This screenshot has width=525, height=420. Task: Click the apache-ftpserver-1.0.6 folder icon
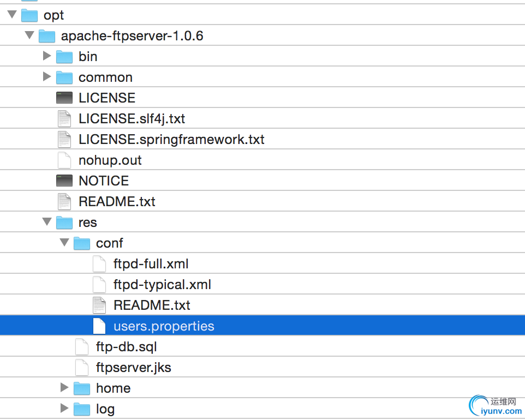click(47, 36)
